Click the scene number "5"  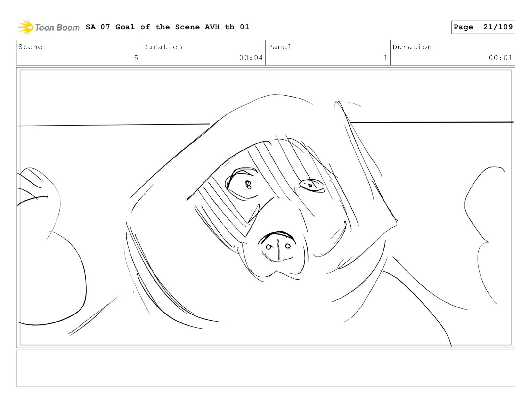tap(136, 58)
